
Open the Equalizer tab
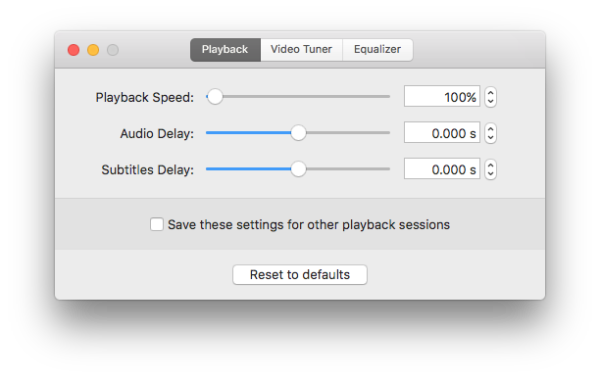pyautogui.click(x=377, y=49)
